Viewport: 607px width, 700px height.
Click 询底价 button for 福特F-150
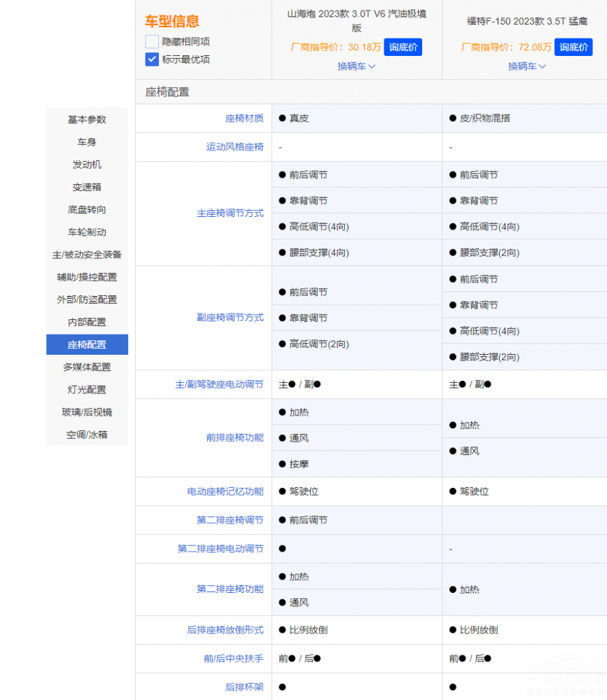tap(573, 48)
